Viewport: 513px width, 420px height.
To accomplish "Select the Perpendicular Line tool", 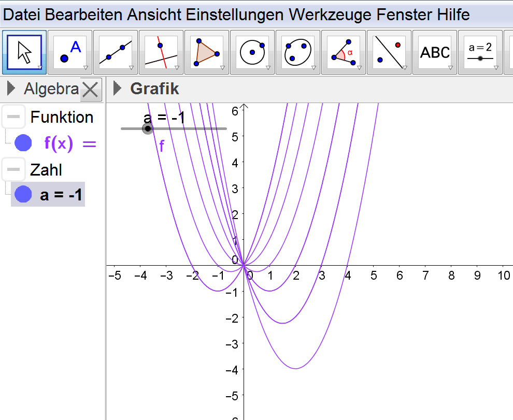I will pyautogui.click(x=161, y=52).
